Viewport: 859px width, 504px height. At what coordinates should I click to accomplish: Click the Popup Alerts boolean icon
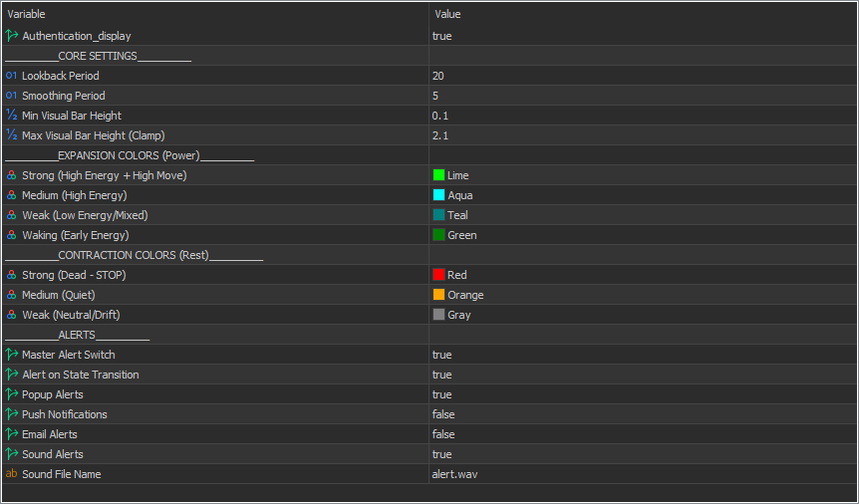(x=12, y=394)
